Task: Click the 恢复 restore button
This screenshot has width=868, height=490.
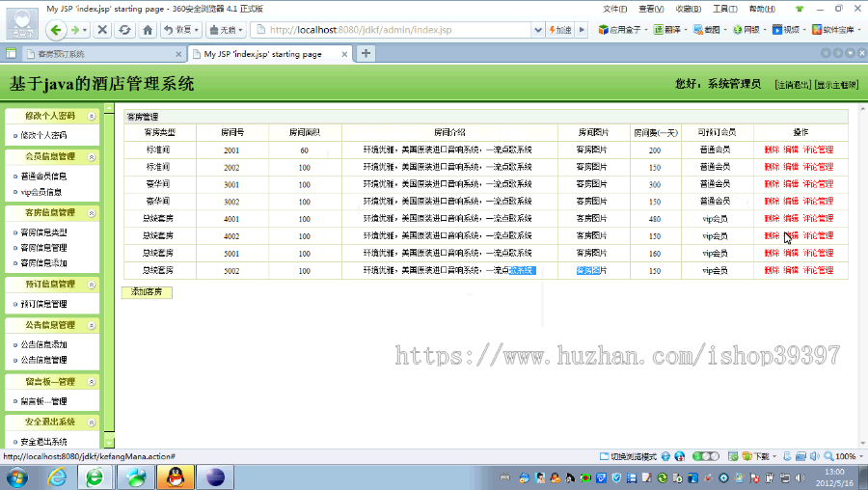Action: coord(181,30)
